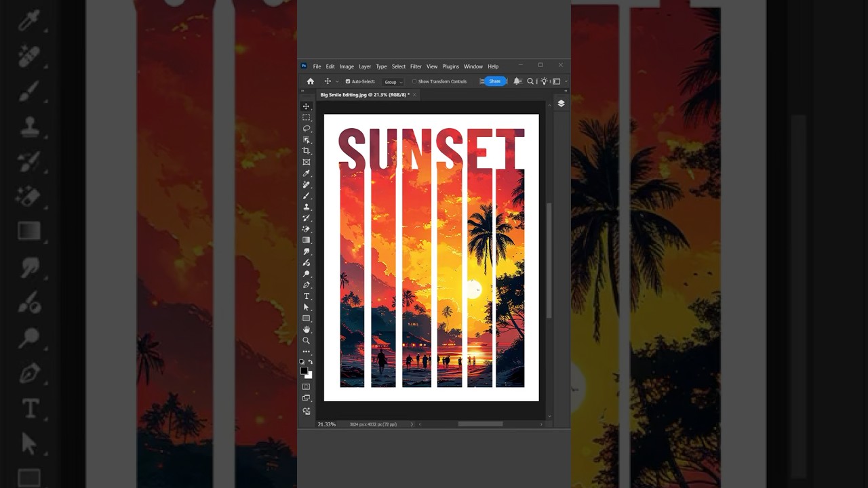Open the File menu

click(x=317, y=66)
